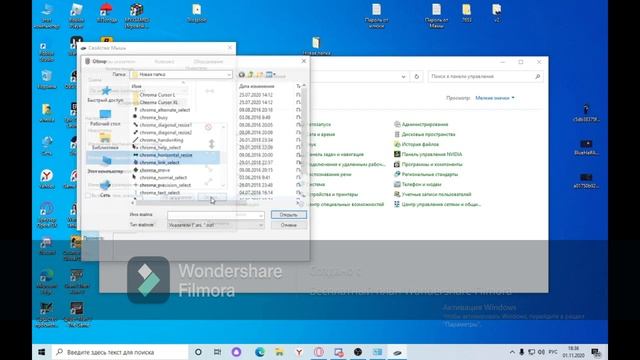Go back using the Browse dialog toolbar icon

point(242,75)
